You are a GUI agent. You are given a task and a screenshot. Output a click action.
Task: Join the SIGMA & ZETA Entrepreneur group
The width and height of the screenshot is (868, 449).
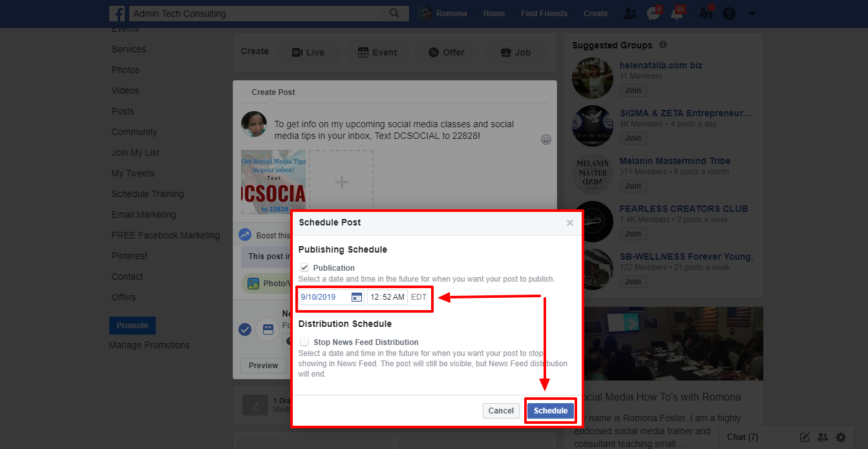coord(633,138)
